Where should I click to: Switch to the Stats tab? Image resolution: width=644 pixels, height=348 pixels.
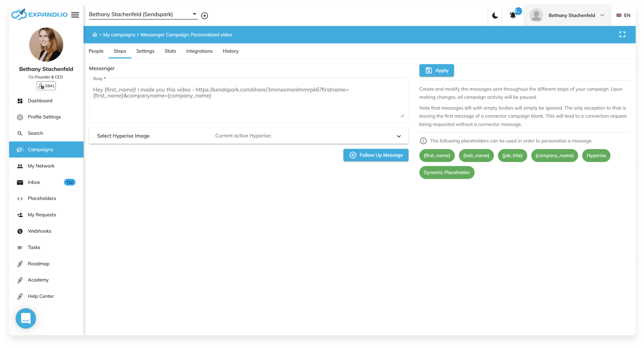[170, 51]
